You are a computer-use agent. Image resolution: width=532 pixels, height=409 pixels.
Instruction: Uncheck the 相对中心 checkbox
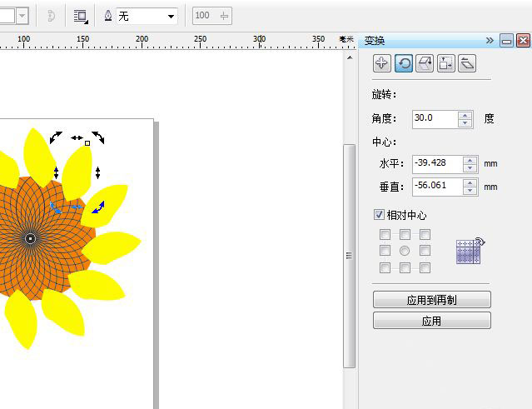pyautogui.click(x=380, y=215)
